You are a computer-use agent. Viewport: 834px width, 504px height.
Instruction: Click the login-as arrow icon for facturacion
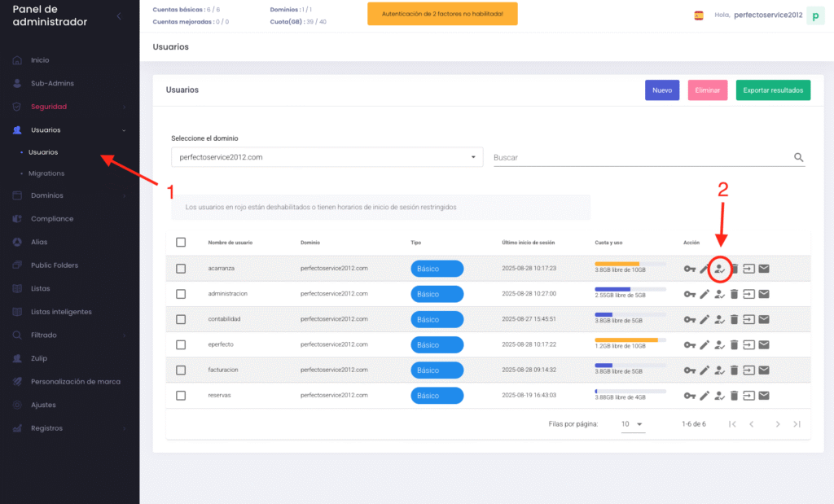tap(748, 370)
